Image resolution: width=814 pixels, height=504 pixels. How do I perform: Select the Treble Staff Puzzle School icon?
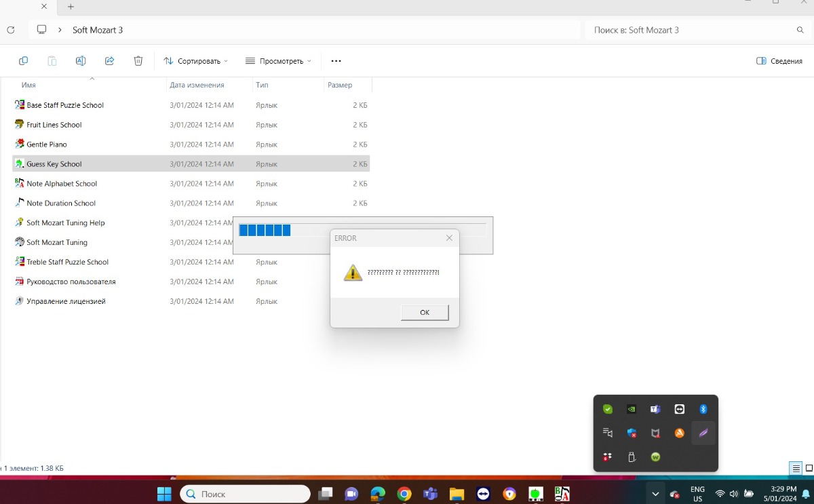pyautogui.click(x=20, y=262)
